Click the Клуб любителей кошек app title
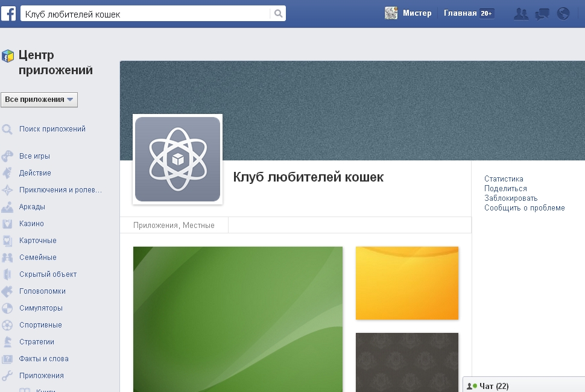This screenshot has width=585, height=392. point(308,177)
